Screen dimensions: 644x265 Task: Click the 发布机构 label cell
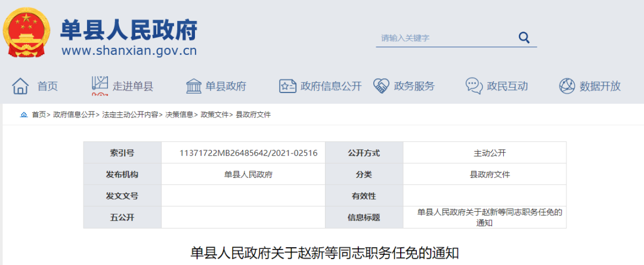[122, 174]
